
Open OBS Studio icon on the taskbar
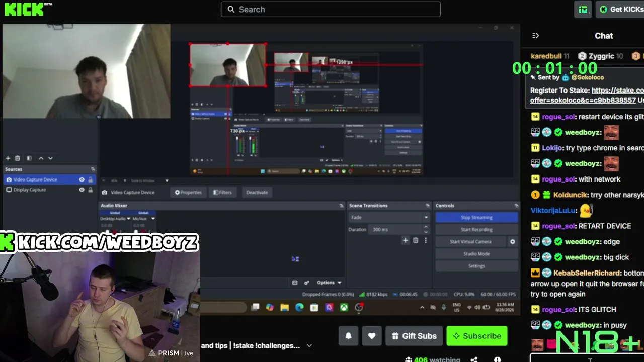tap(359, 307)
